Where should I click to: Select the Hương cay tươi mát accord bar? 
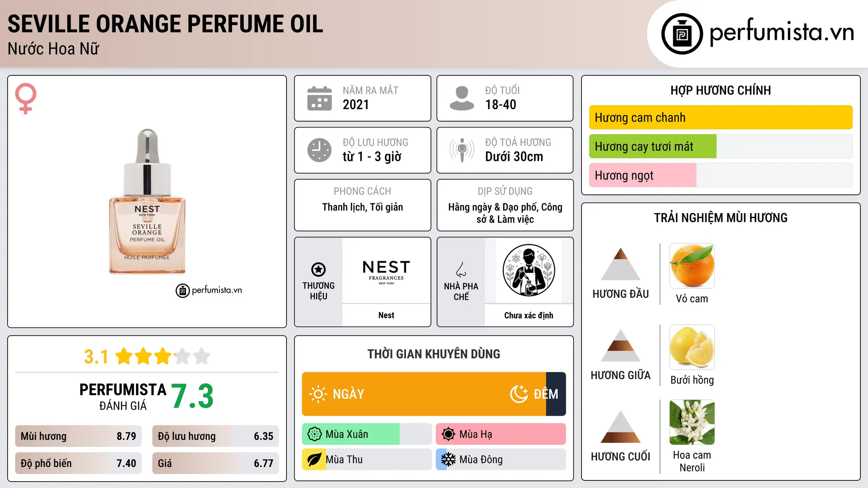tap(721, 146)
